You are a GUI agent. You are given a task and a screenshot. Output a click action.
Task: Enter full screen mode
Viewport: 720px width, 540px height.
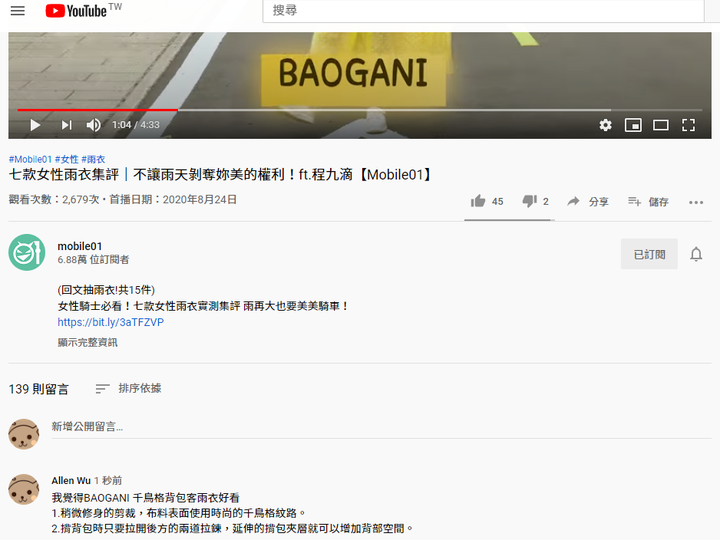tap(688, 125)
